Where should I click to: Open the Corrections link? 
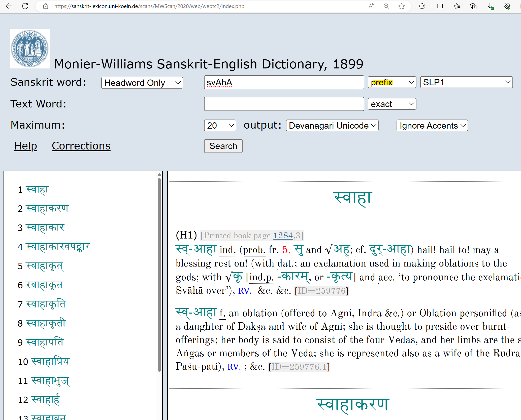[x=81, y=146]
